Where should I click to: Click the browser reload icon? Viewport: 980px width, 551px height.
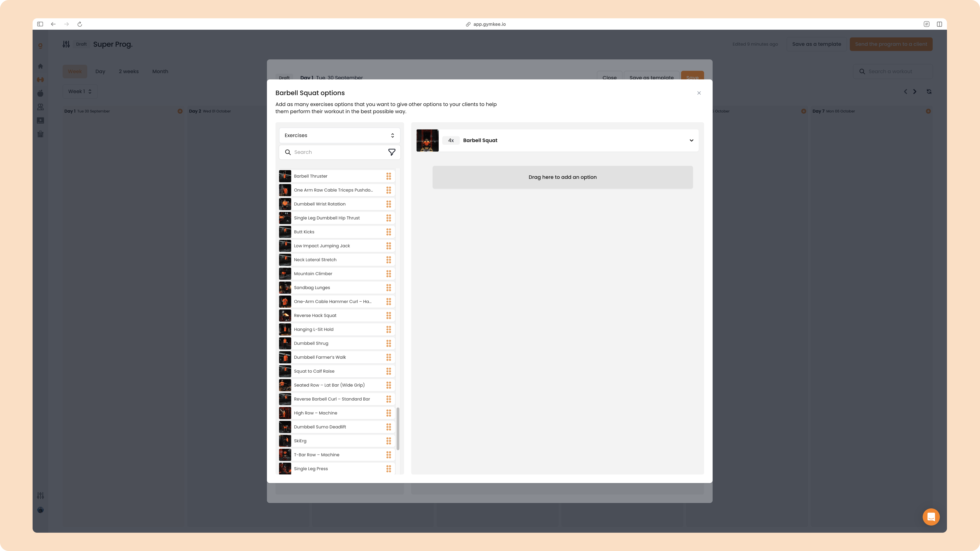click(80, 24)
